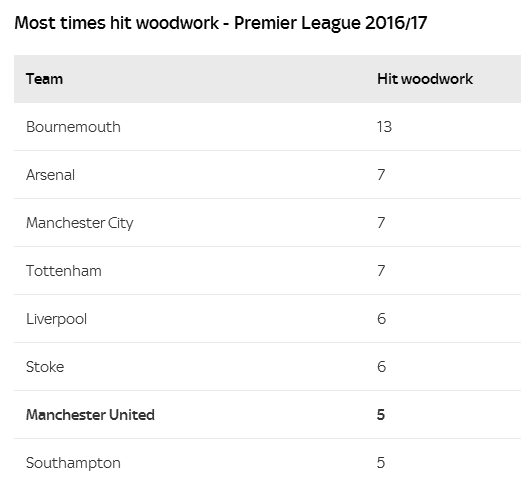Select the Arsenal row label
The image size is (521, 504).
(x=50, y=175)
